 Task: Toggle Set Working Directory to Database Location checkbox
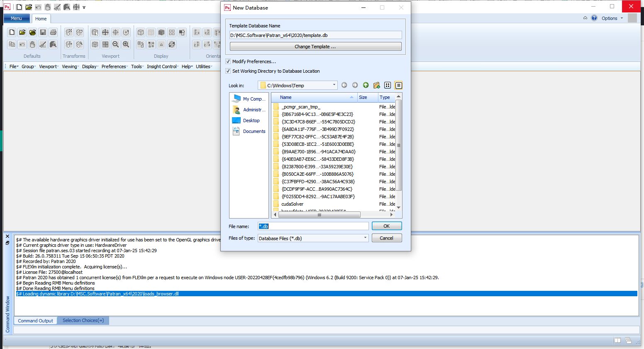[x=228, y=71]
